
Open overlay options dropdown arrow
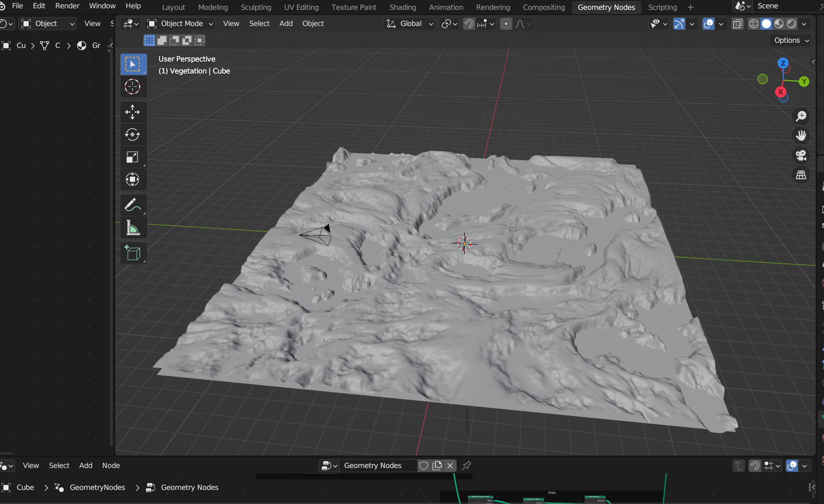(721, 24)
